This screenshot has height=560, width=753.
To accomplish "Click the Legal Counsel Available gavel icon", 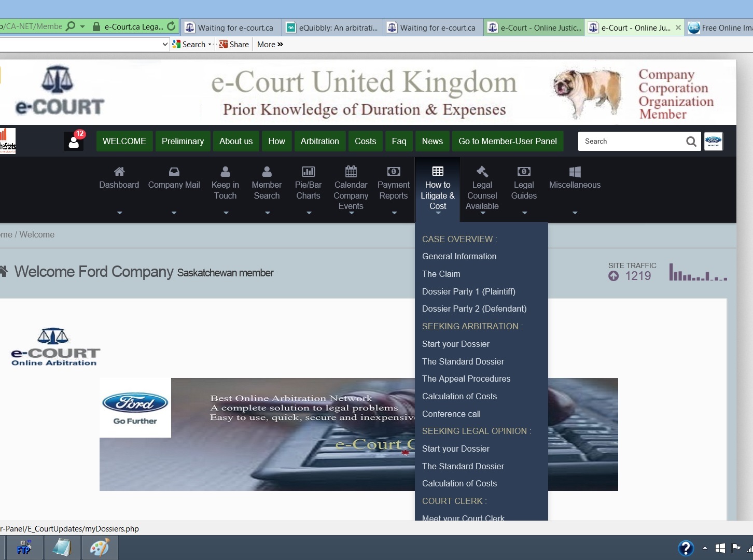I will [482, 172].
